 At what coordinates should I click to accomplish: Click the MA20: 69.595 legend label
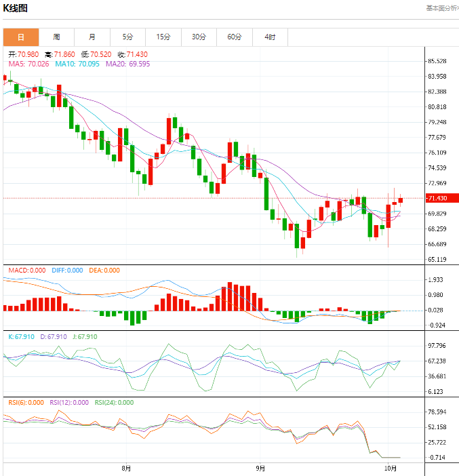[x=128, y=64]
